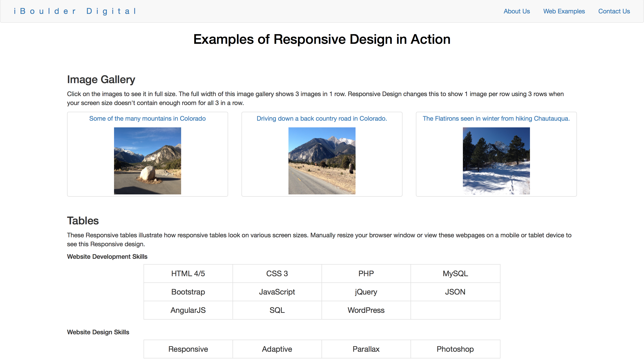Enlarge the snowy Flatirons photo

(x=496, y=161)
